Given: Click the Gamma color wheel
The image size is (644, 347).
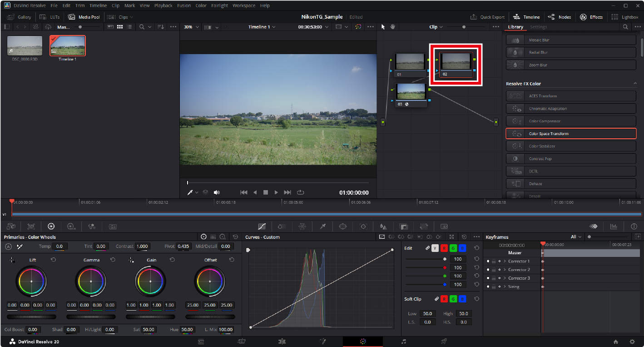Looking at the screenshot, I should click(x=91, y=282).
